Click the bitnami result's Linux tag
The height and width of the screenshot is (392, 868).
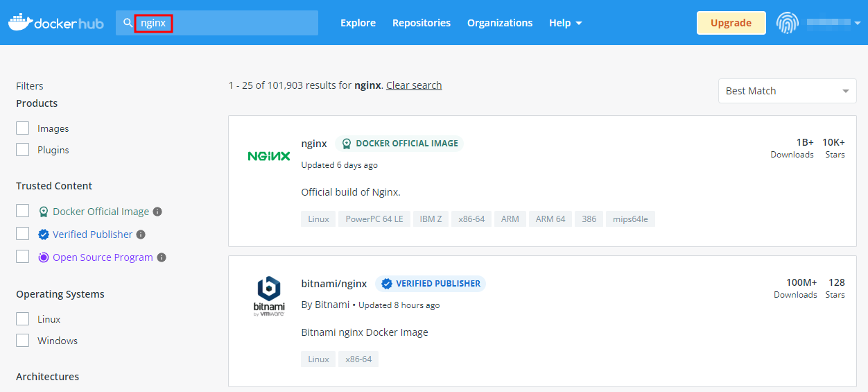[318, 359]
